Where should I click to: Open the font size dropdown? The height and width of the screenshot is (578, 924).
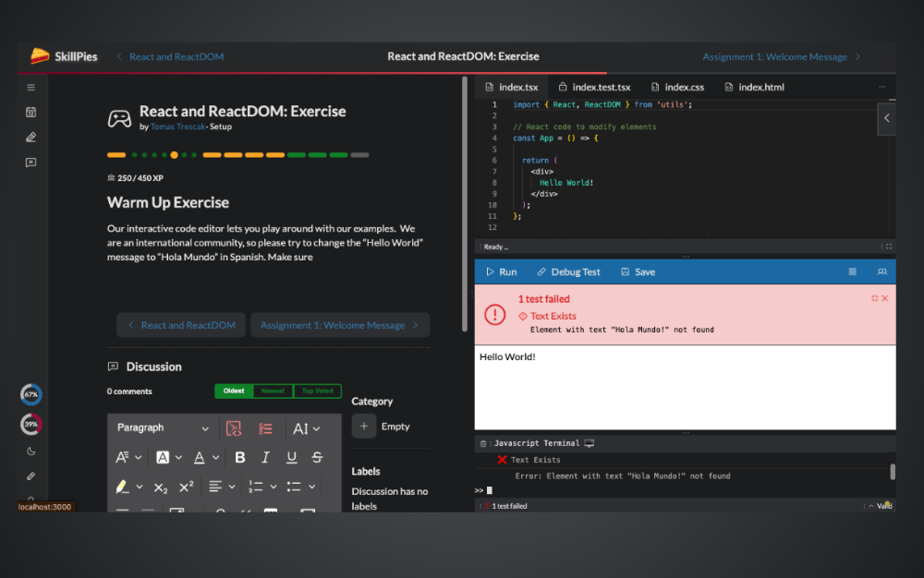(306, 428)
